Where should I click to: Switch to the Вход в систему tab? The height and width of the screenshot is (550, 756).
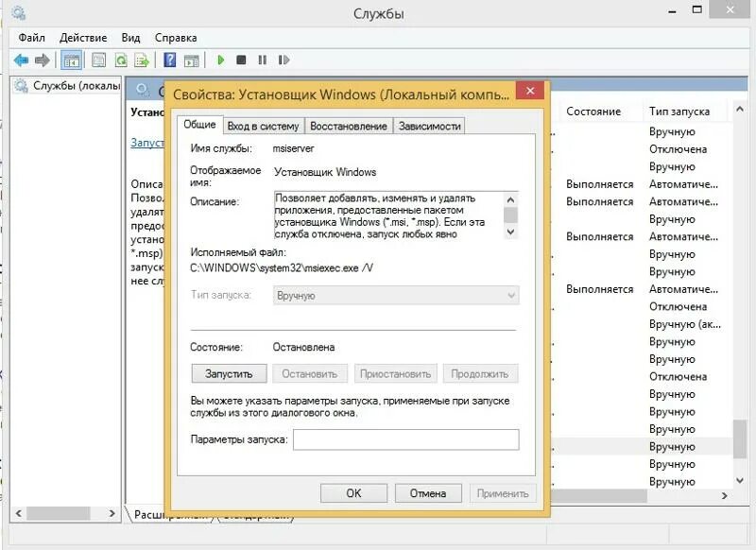[264, 127]
